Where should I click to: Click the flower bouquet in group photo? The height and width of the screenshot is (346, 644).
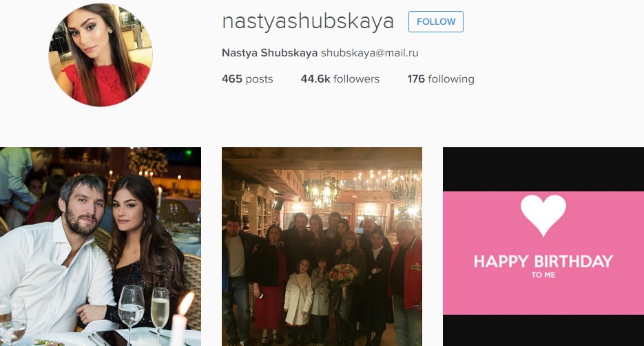pos(344,274)
